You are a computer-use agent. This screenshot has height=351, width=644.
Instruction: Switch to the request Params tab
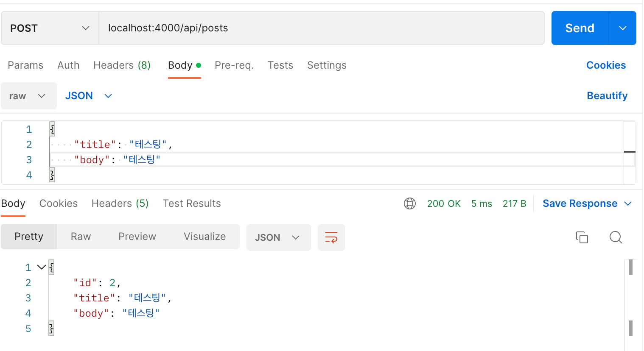tap(25, 65)
